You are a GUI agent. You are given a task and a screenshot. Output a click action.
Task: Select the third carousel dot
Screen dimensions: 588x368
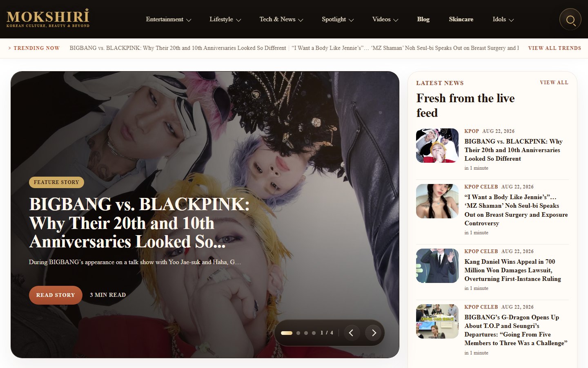click(306, 333)
